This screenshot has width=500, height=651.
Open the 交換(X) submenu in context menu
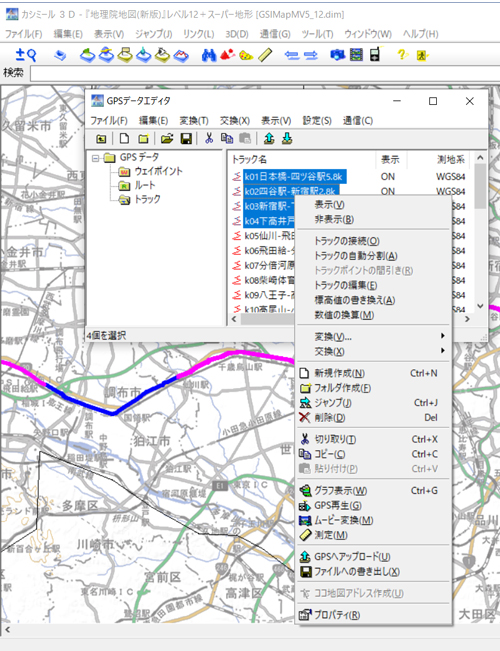pos(374,352)
